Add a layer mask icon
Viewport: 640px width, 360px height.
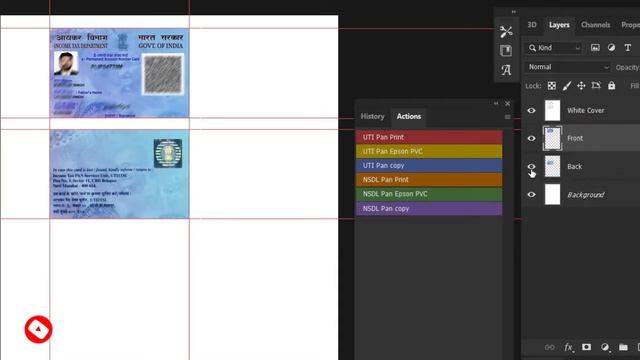point(587,347)
